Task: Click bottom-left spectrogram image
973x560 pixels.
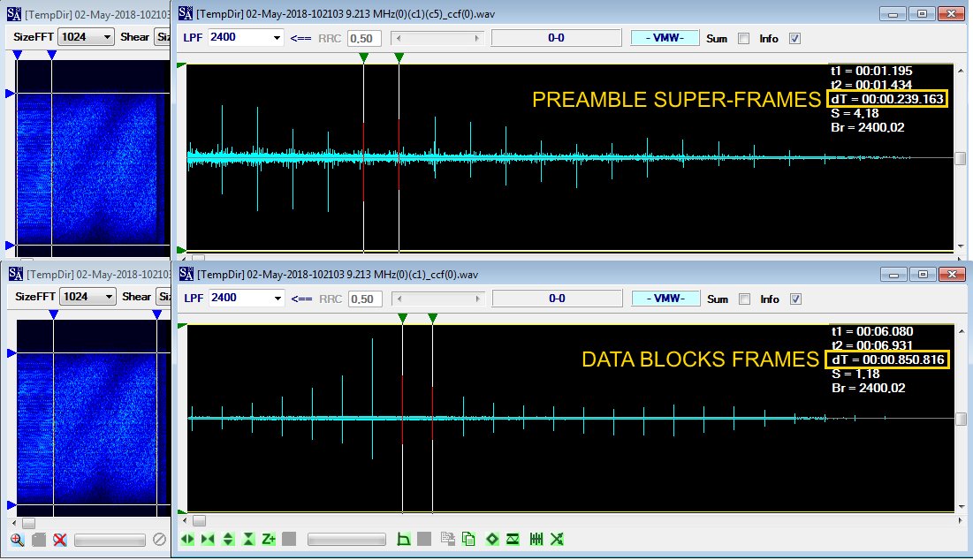Action: click(93, 418)
